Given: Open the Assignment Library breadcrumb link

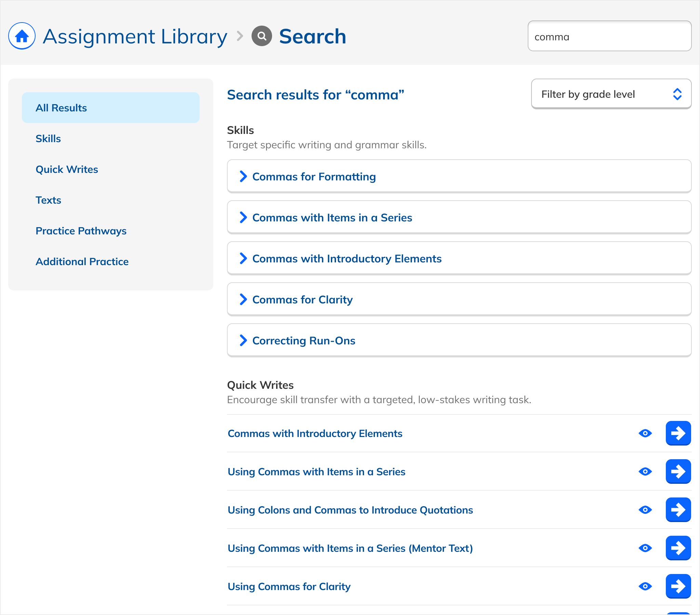Looking at the screenshot, I should [135, 36].
